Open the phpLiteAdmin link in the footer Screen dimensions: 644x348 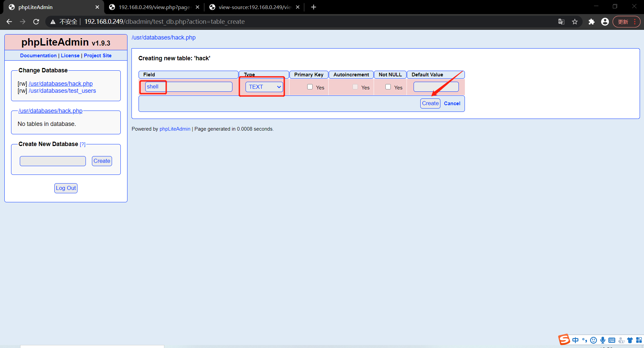tap(175, 129)
